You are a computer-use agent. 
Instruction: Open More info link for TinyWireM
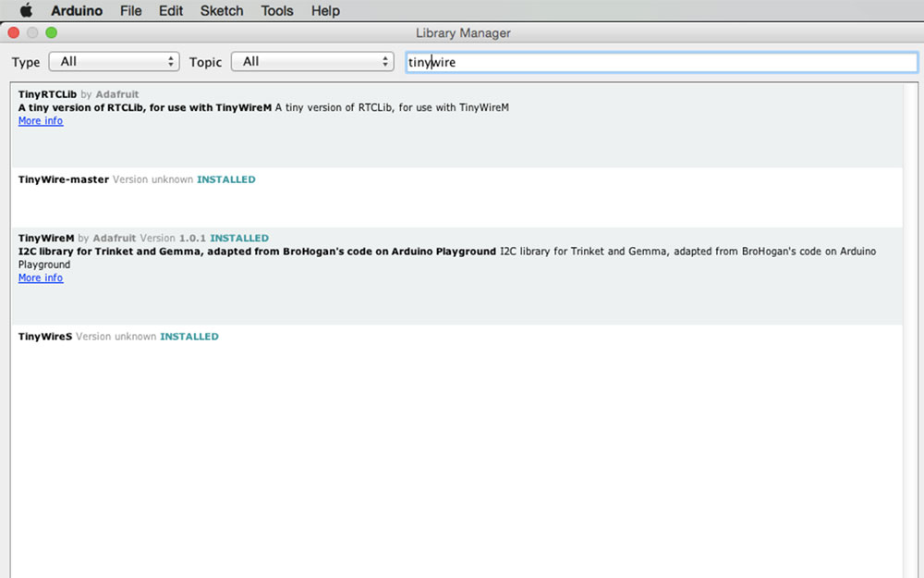click(40, 277)
